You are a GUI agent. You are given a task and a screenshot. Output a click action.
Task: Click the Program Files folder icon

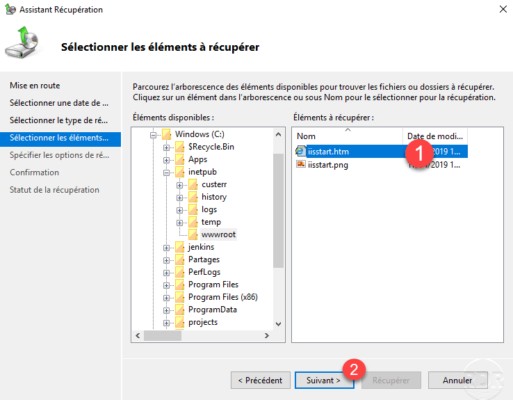click(x=180, y=285)
